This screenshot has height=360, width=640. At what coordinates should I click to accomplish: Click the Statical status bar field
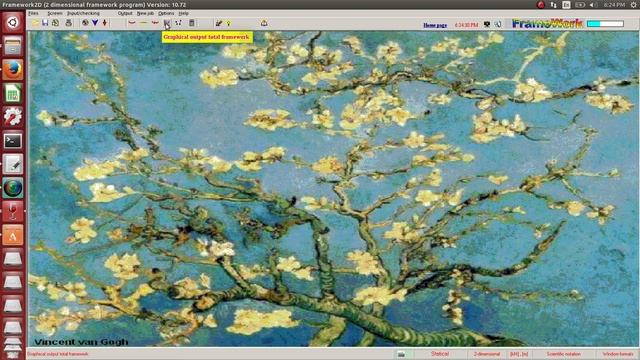[440, 354]
